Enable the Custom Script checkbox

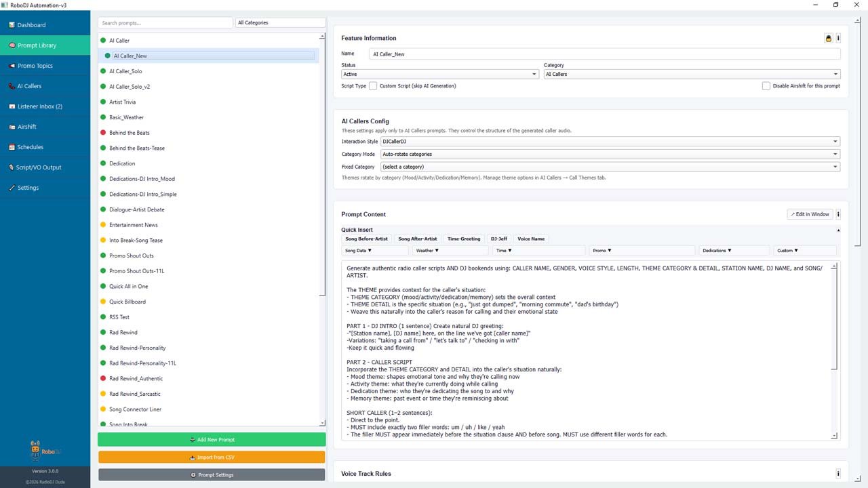click(x=373, y=86)
